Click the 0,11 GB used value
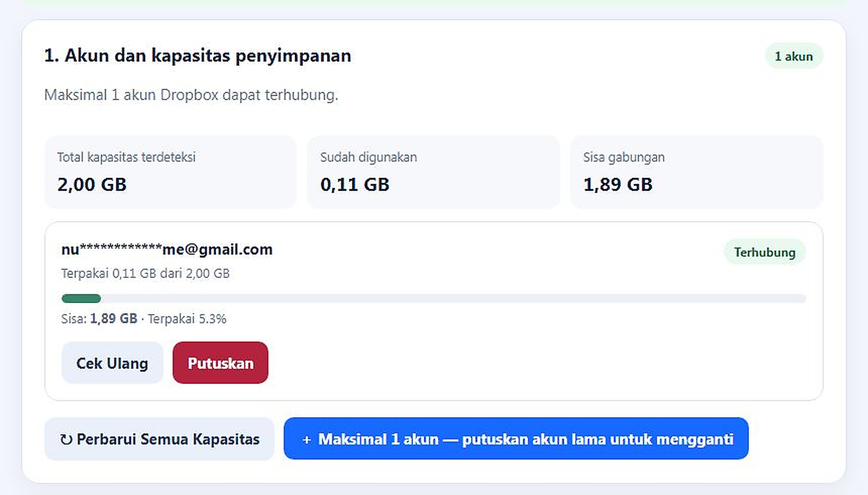Screen dimensions: 868x495 pyautogui.click(x=355, y=184)
